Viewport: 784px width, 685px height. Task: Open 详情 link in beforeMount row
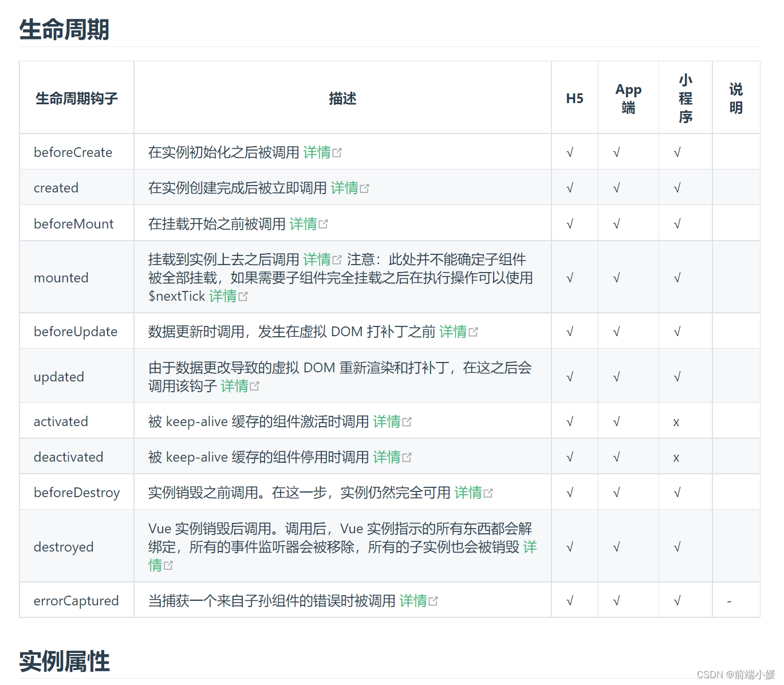303,224
